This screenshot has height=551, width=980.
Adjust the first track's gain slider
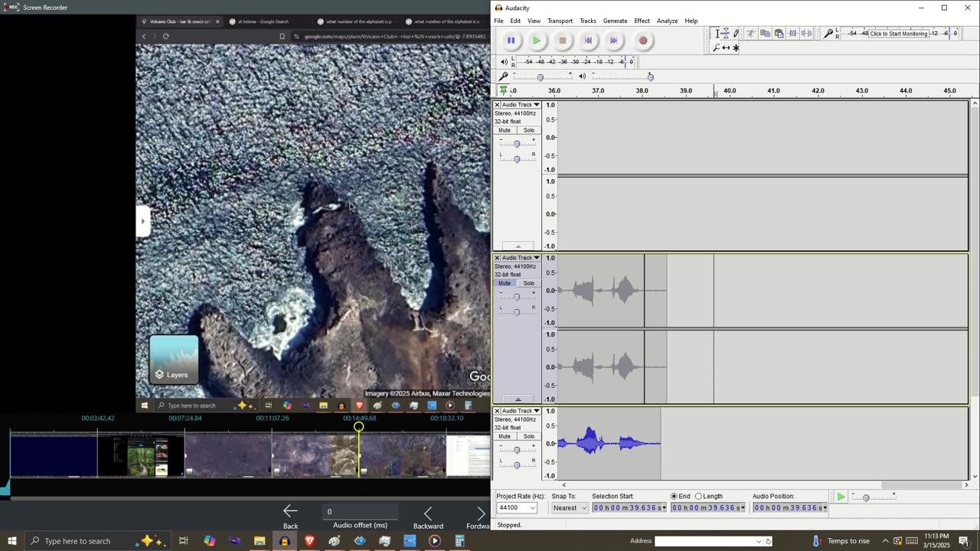tap(517, 144)
